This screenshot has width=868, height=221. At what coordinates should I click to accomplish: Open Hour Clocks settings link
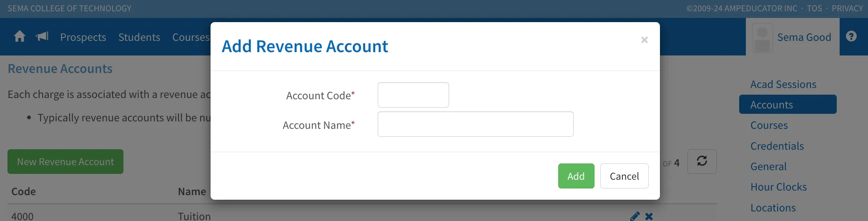[778, 187]
